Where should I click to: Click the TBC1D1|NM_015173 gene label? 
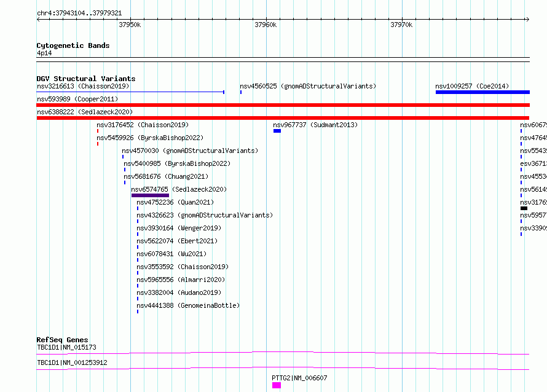66,347
